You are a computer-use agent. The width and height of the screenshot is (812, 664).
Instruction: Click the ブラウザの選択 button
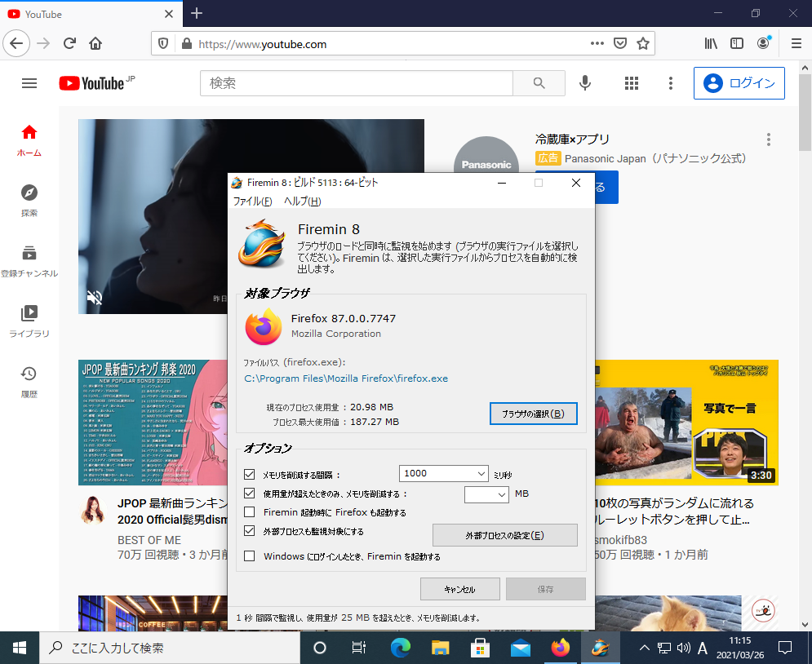coord(533,414)
